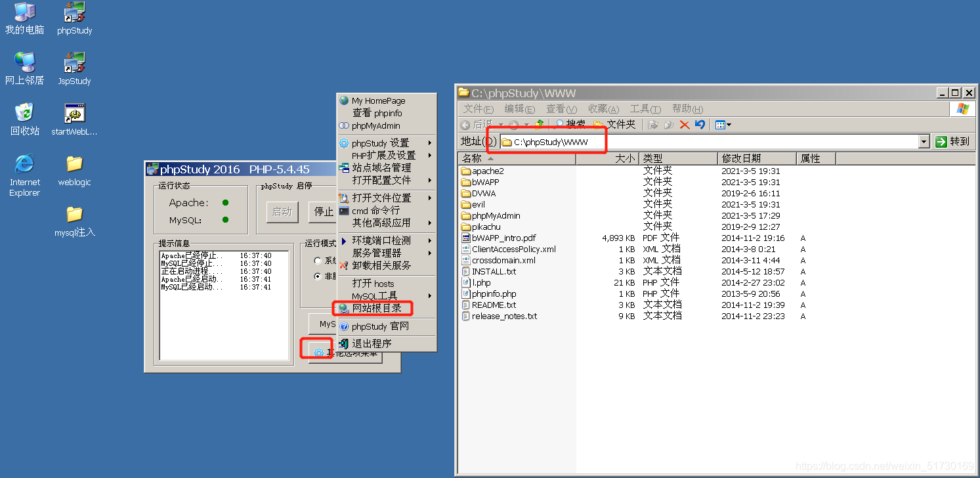Expand the address bar dropdown list
Screen dimensions: 980x478
[x=924, y=141]
